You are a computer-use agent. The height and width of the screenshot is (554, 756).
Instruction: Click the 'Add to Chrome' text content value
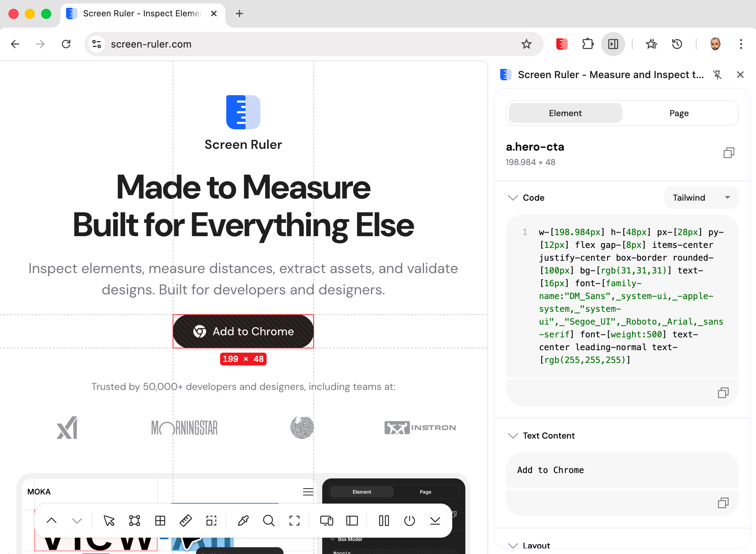[x=551, y=470]
